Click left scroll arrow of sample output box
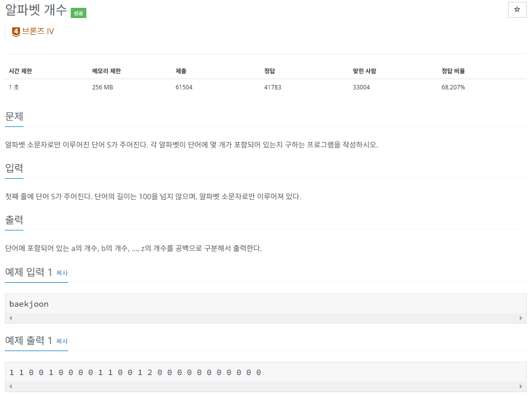Screen dimensions: 532x396 tap(11, 387)
